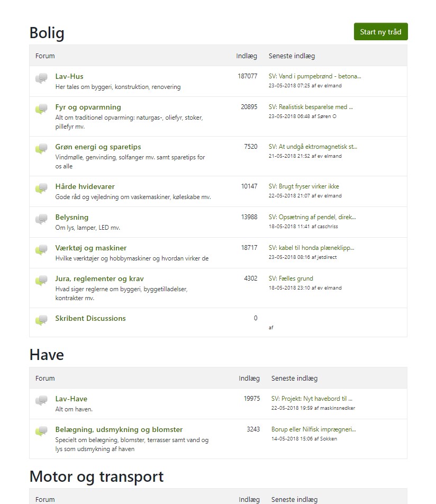Open latest post 'SV: Projekt: Nyt havebord til ...'

pyautogui.click(x=312, y=399)
